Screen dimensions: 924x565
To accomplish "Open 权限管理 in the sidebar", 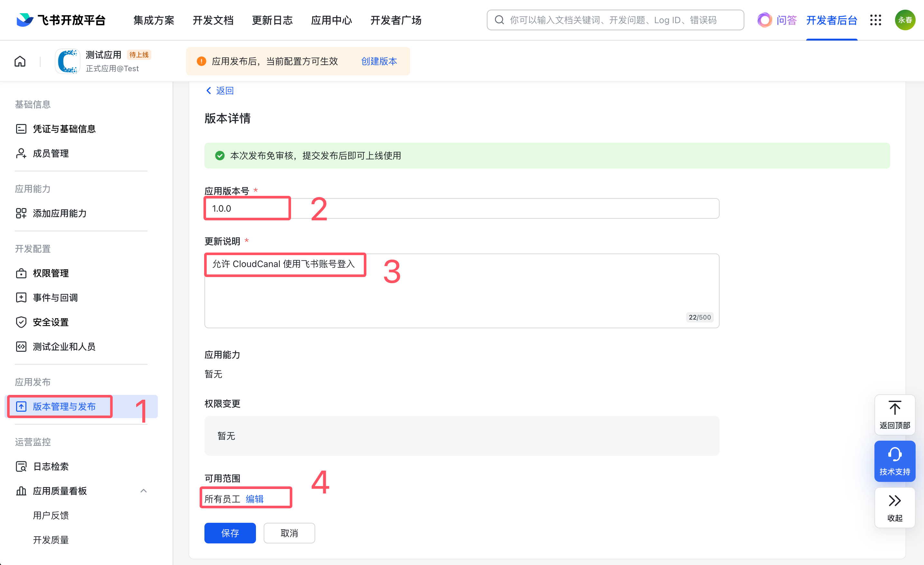I will click(51, 273).
